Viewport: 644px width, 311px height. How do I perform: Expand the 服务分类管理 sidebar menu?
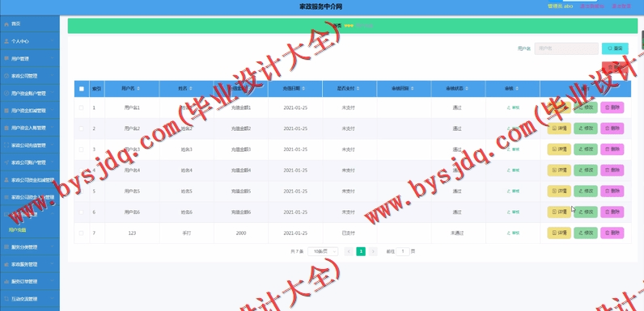(x=30, y=247)
